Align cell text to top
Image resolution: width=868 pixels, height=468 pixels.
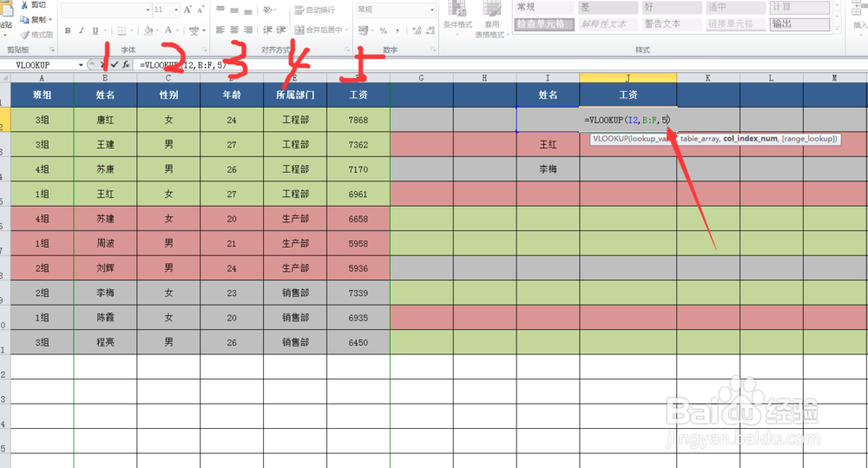click(220, 10)
